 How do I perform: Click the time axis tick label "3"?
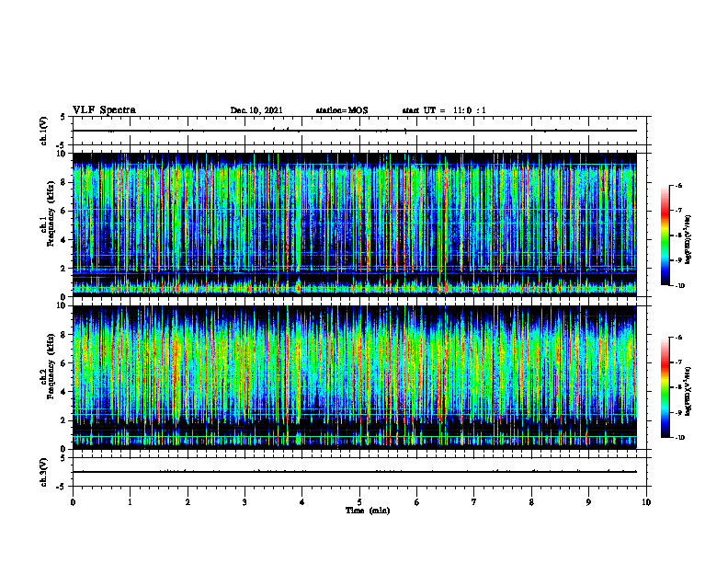(245, 502)
